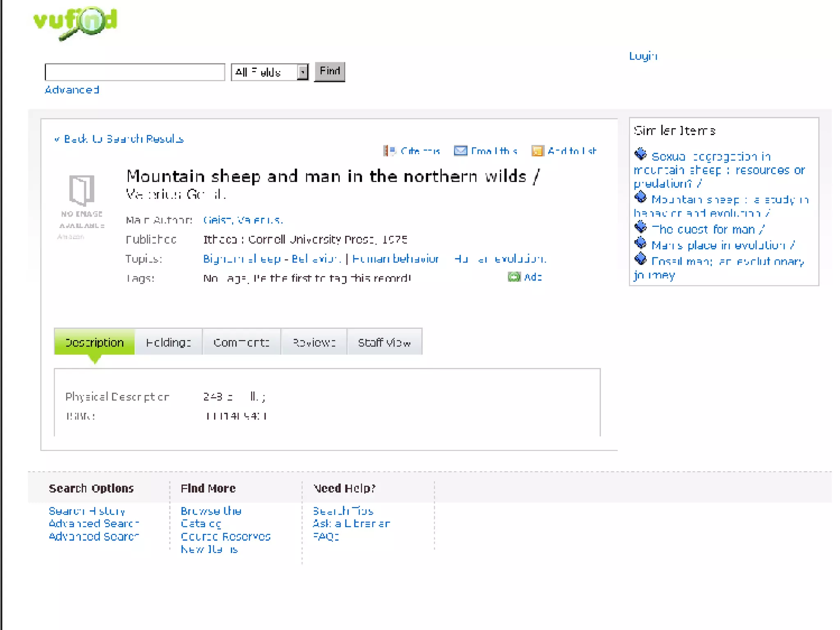Click the Add to list icon
This screenshot has height=630, width=840.
click(x=537, y=151)
